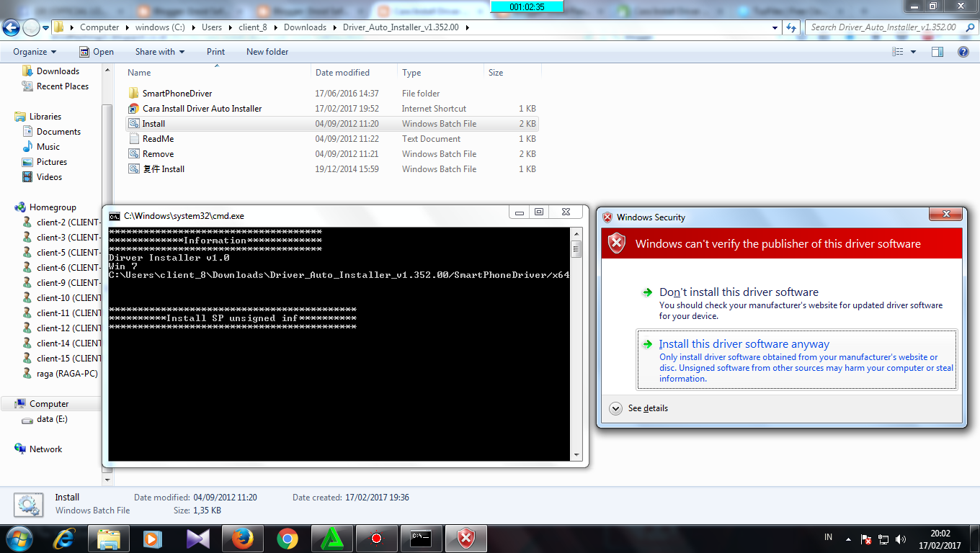Open Documents library in sidebar
The height and width of the screenshot is (553, 980).
(58, 132)
